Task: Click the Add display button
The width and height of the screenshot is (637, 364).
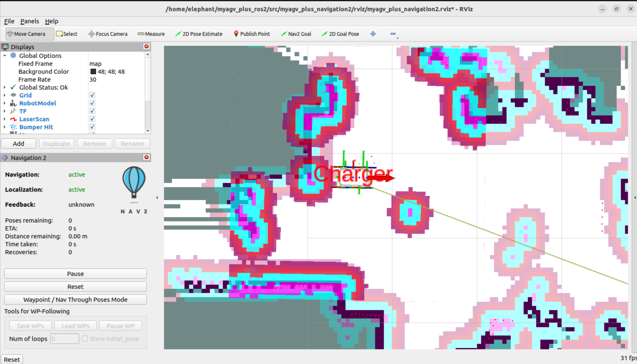Action: pyautogui.click(x=19, y=144)
